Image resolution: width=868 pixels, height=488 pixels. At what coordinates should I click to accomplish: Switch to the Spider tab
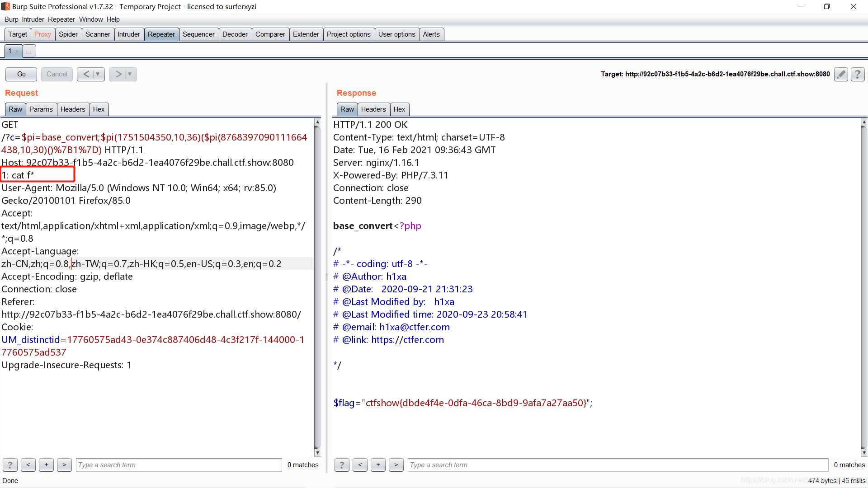point(68,34)
